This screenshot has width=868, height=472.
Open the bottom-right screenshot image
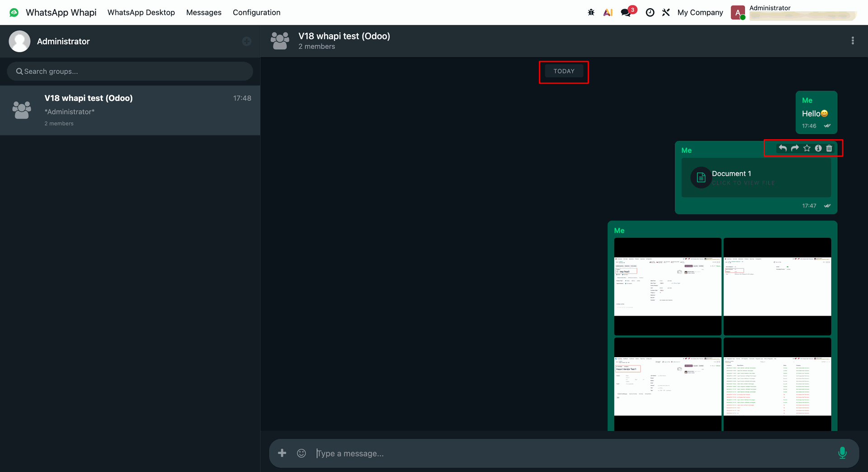click(x=777, y=384)
